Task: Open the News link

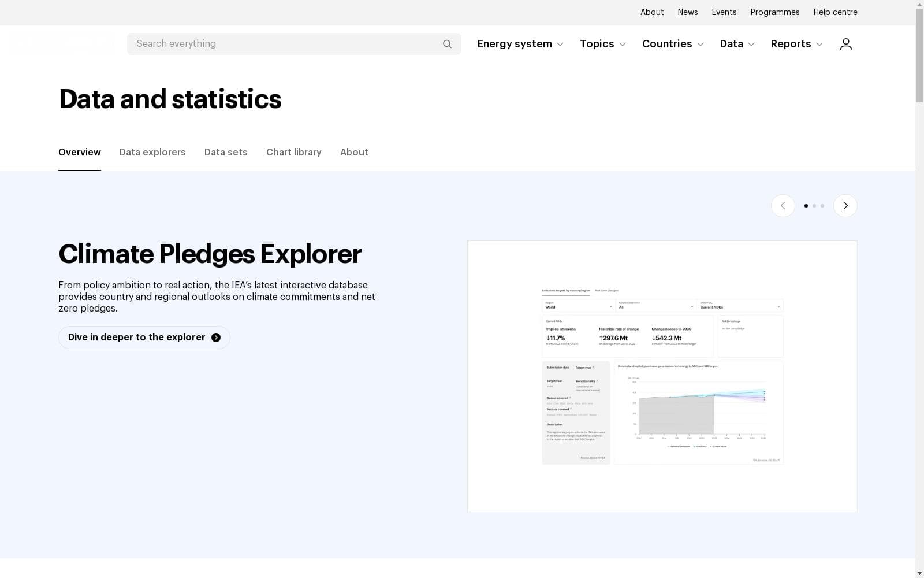Action: [688, 12]
